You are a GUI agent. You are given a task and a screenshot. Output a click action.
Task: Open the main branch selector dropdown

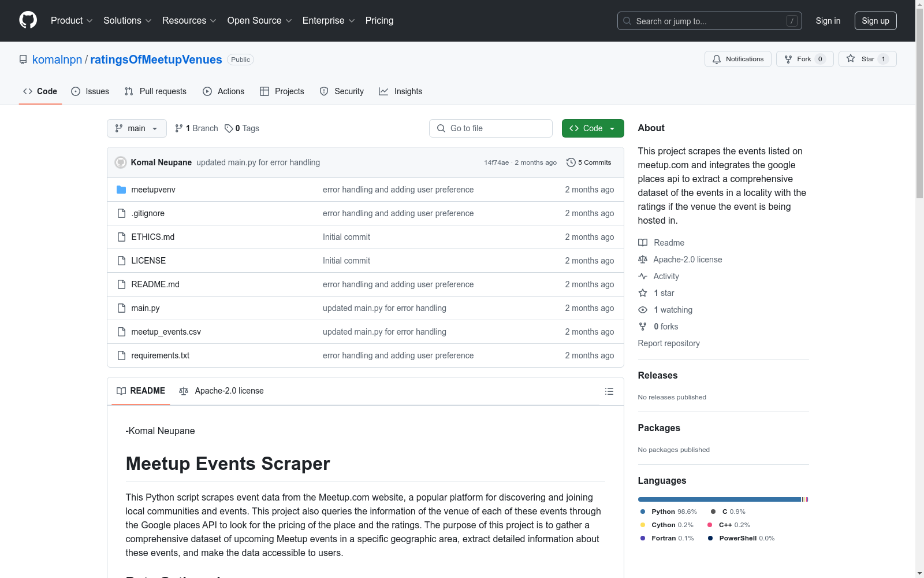137,128
